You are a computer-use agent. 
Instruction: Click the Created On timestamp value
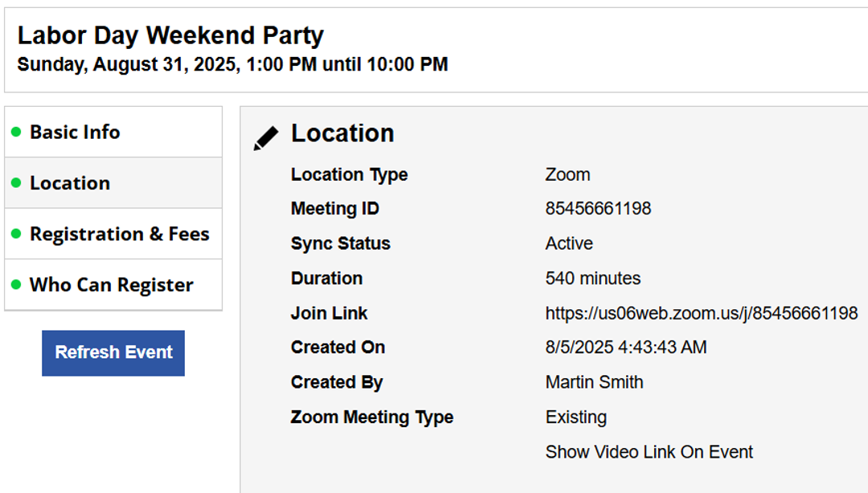pos(626,348)
